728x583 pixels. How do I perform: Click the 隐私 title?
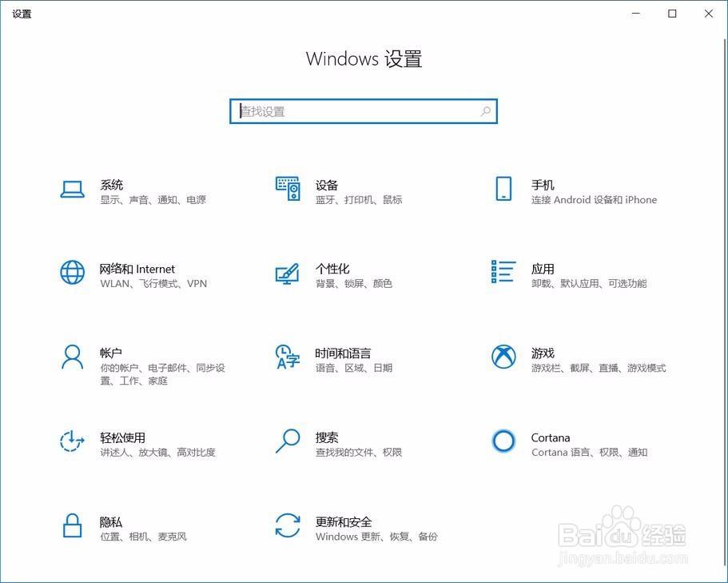tap(111, 522)
